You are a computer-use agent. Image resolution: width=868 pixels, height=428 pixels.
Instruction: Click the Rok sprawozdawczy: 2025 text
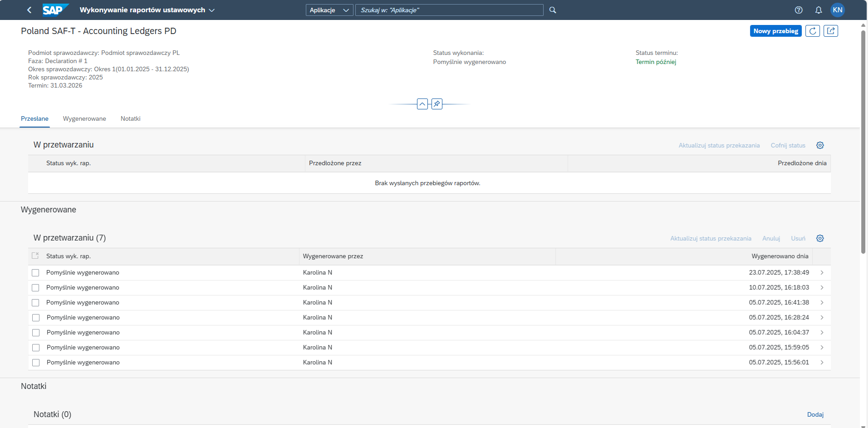click(x=65, y=77)
